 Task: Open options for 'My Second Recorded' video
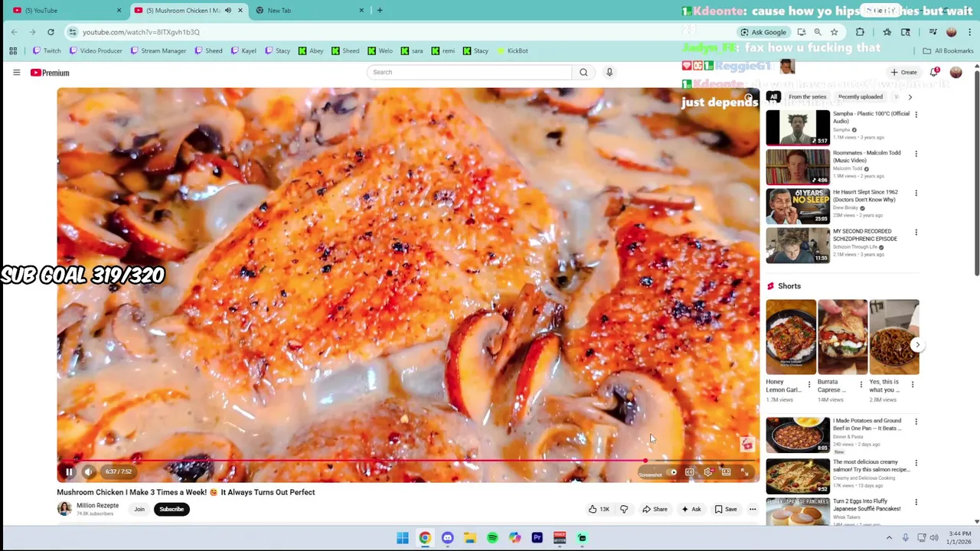(x=916, y=232)
